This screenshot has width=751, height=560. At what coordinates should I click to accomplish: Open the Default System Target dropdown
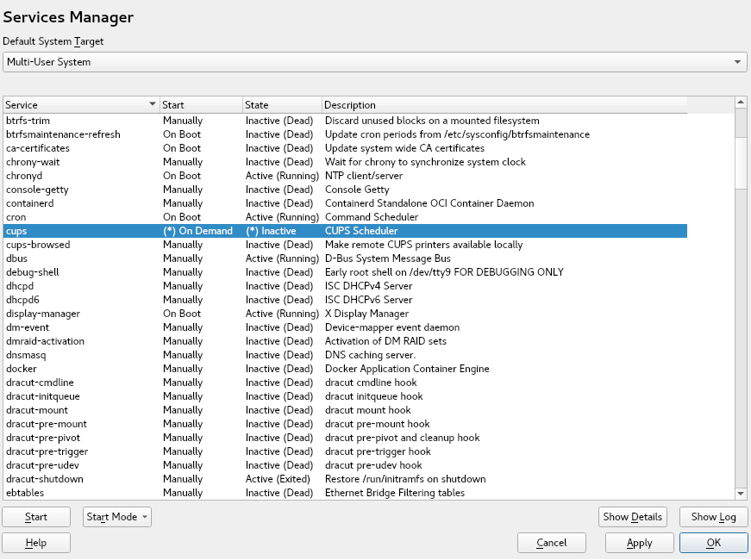coord(374,62)
